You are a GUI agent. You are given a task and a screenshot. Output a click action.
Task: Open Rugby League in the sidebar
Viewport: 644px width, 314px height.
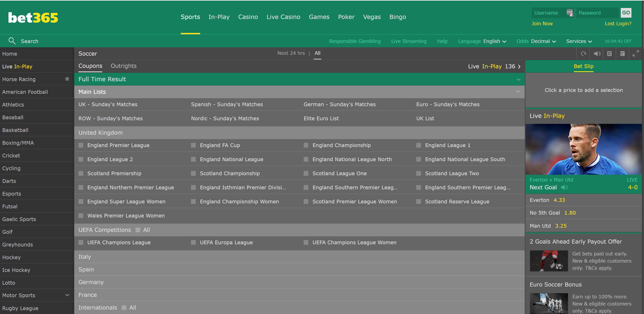[x=37, y=308]
